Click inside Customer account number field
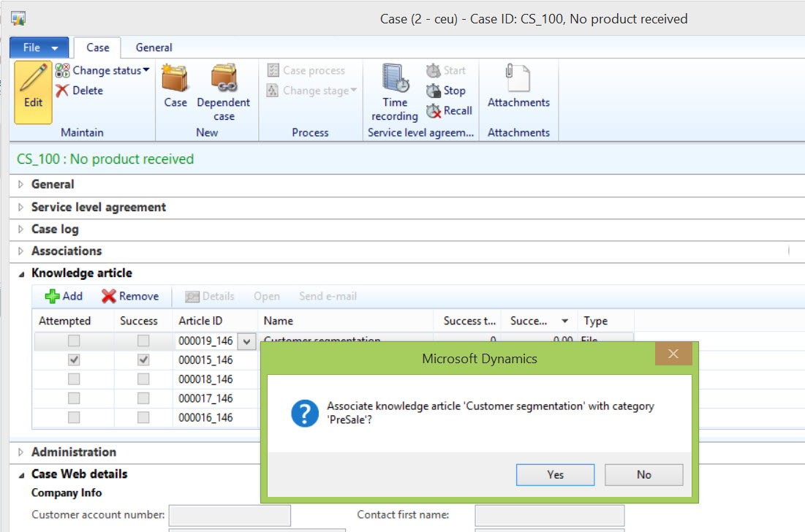Image resolution: width=805 pixels, height=532 pixels. [229, 515]
